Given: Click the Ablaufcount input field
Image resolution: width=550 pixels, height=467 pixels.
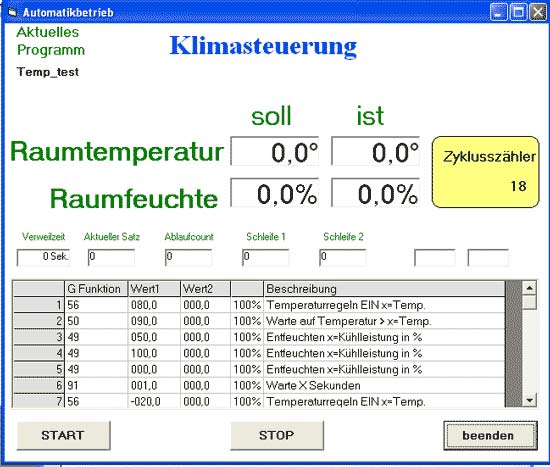Looking at the screenshot, I should [188, 257].
